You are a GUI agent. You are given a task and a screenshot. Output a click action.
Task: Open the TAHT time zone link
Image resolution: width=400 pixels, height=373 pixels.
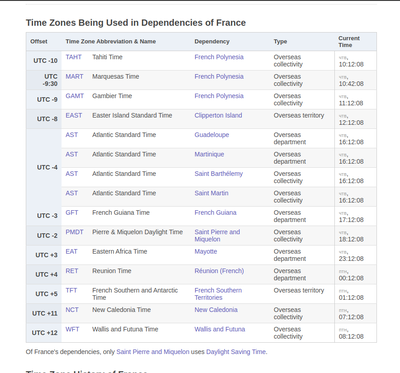click(73, 57)
